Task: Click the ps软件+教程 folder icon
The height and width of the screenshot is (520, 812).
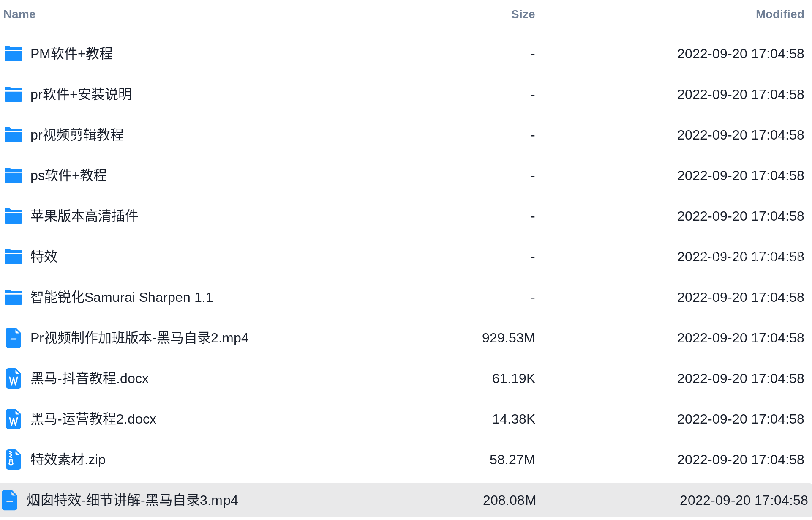Action: tap(14, 175)
